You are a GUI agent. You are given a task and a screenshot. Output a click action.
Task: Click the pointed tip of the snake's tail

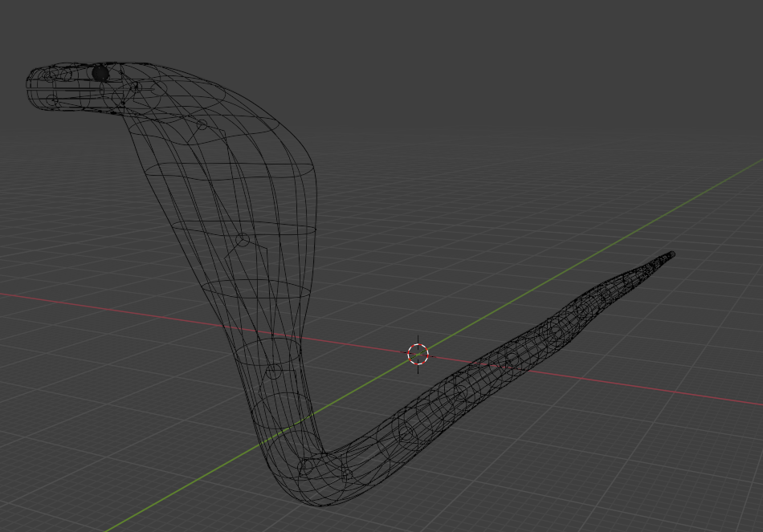tap(671, 255)
